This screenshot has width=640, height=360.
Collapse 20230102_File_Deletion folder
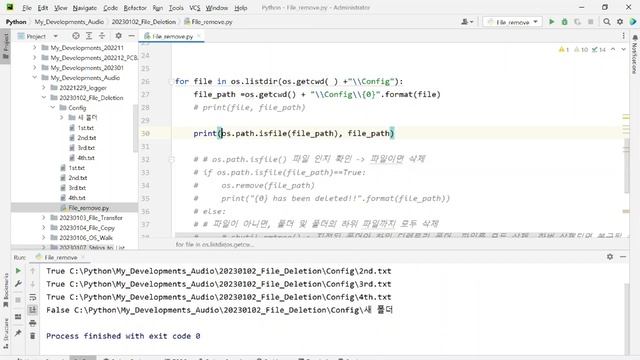44,98
